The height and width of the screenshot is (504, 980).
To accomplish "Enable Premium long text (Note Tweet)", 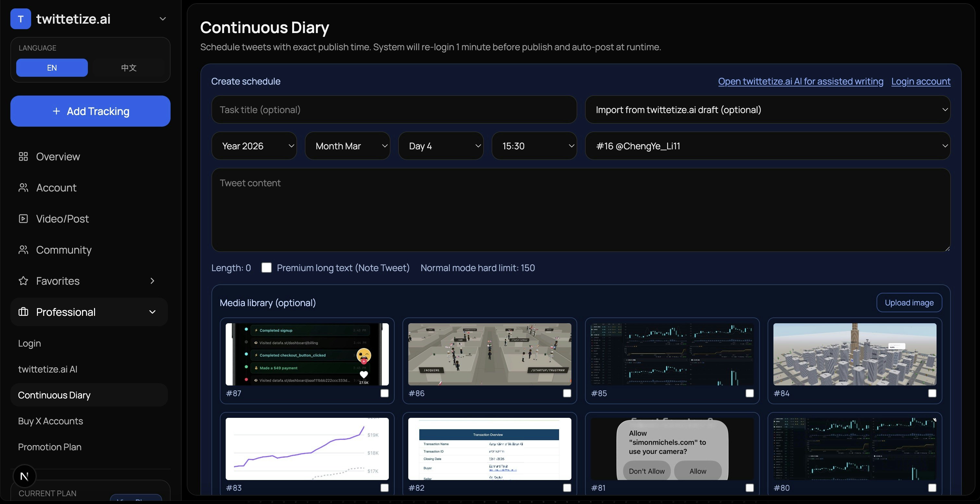I will coord(267,268).
